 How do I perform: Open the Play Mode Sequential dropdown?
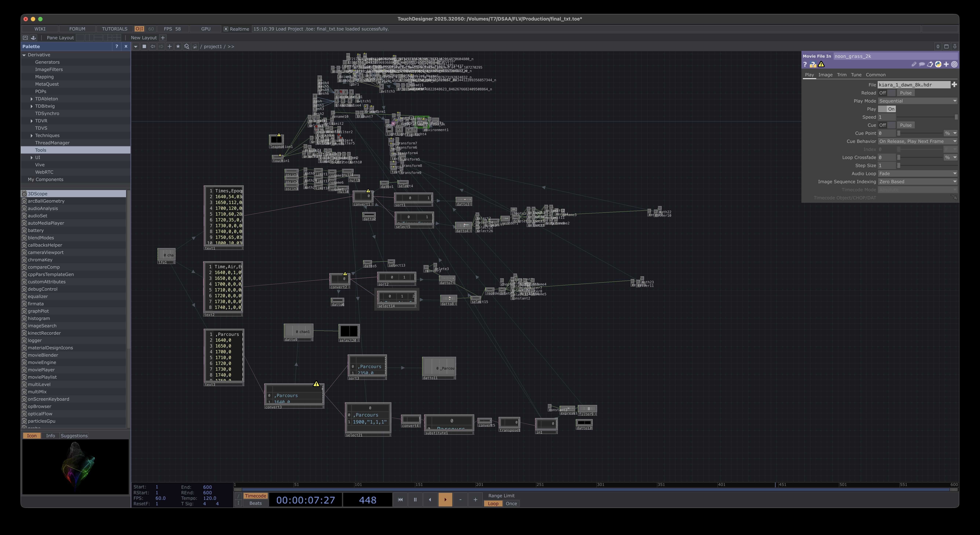[x=918, y=101]
